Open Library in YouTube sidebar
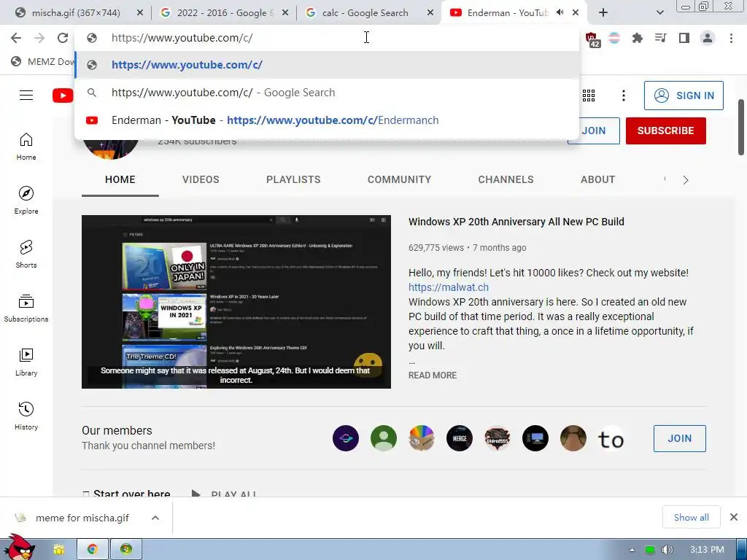Image resolution: width=747 pixels, height=560 pixels. click(26, 362)
